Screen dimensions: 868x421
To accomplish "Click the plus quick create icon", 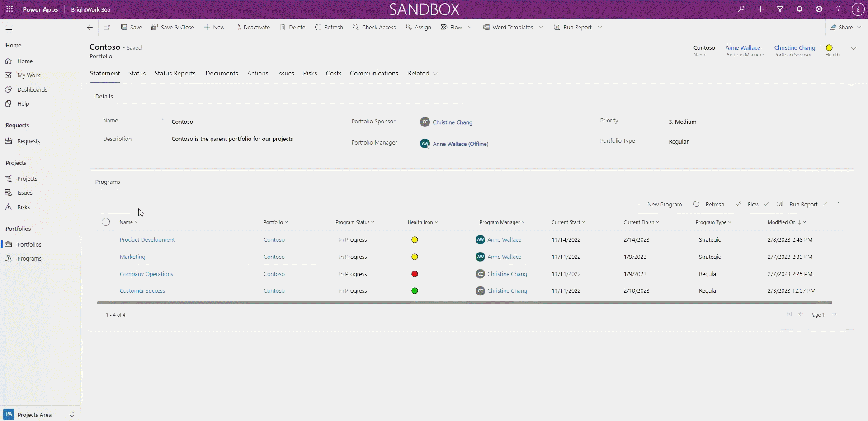I will pyautogui.click(x=760, y=9).
